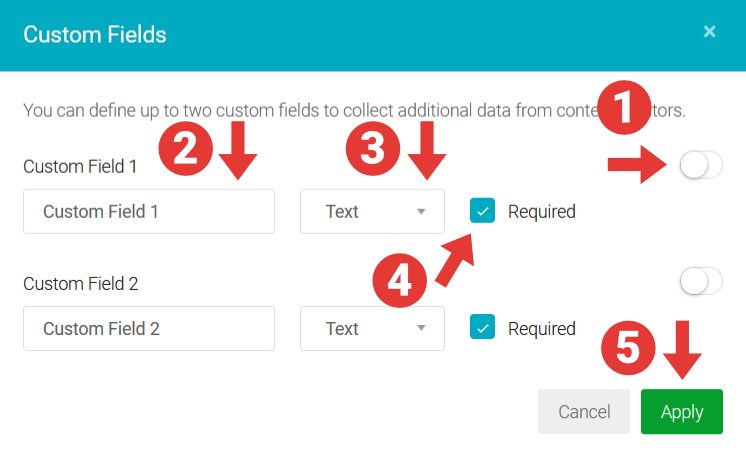Viewport: 746px width, 452px height.
Task: Open the Text type dropdown for Custom Field 1
Action: point(372,212)
